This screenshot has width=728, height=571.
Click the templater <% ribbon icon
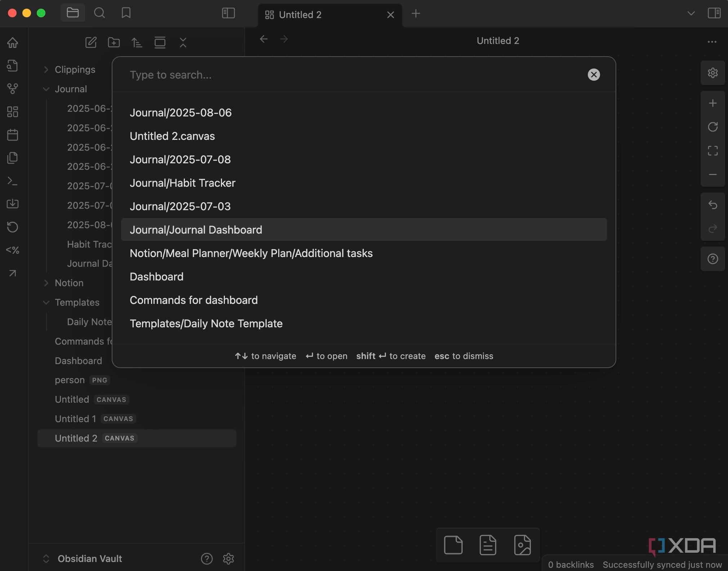[x=13, y=250]
